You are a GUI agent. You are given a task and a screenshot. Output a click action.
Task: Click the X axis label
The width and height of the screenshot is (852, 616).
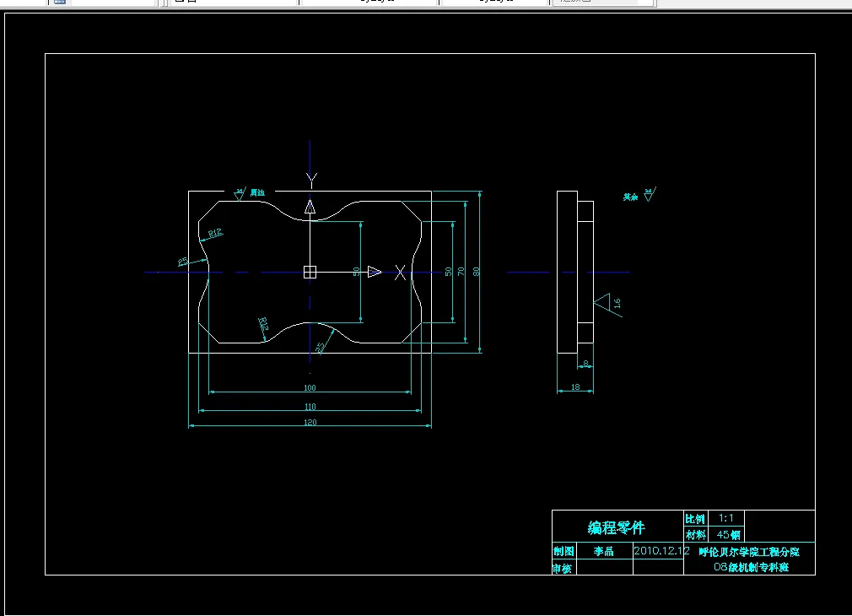[x=401, y=273]
